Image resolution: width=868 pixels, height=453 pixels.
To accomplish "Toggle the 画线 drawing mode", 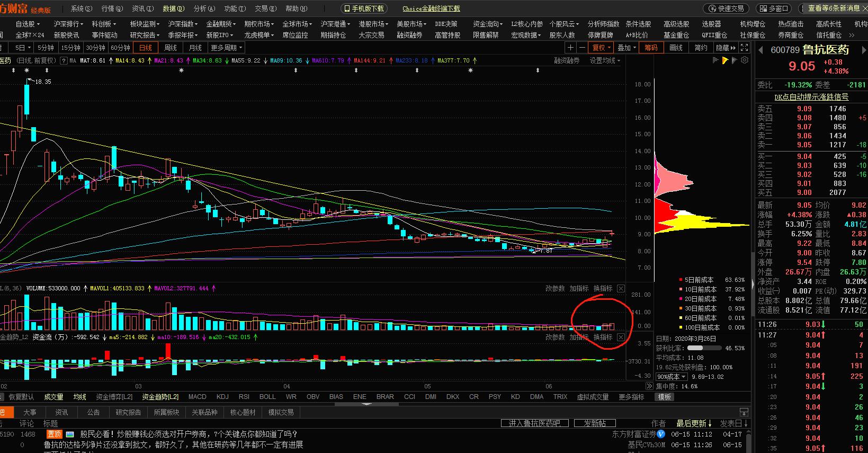I will [676, 48].
